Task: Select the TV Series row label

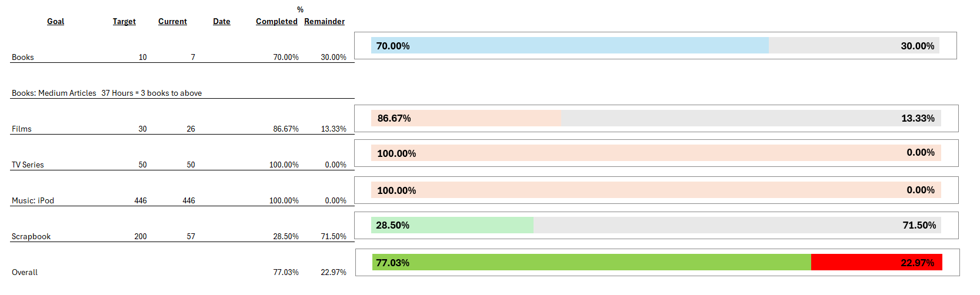Action: click(x=28, y=165)
